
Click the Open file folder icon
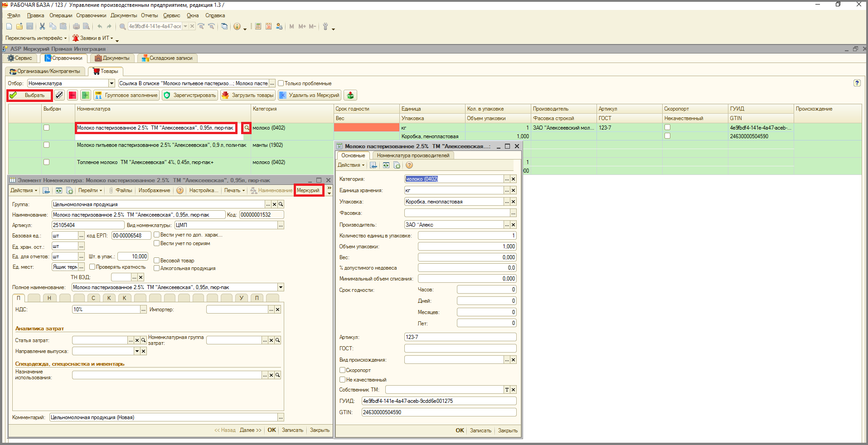[x=19, y=26]
